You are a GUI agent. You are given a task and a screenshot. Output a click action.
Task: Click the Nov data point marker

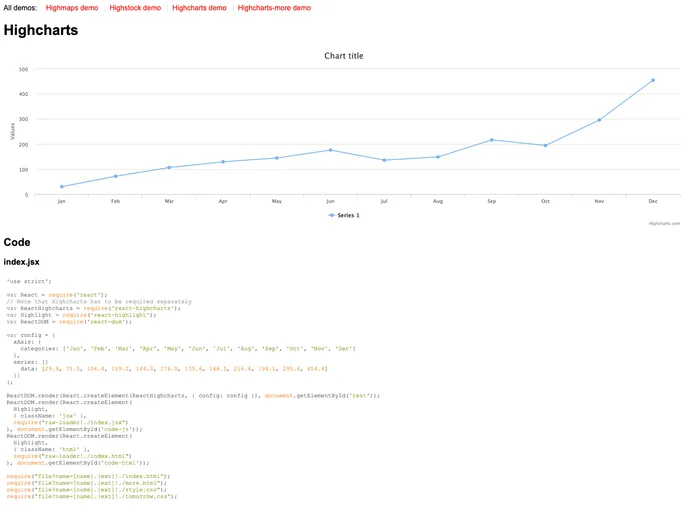599,120
